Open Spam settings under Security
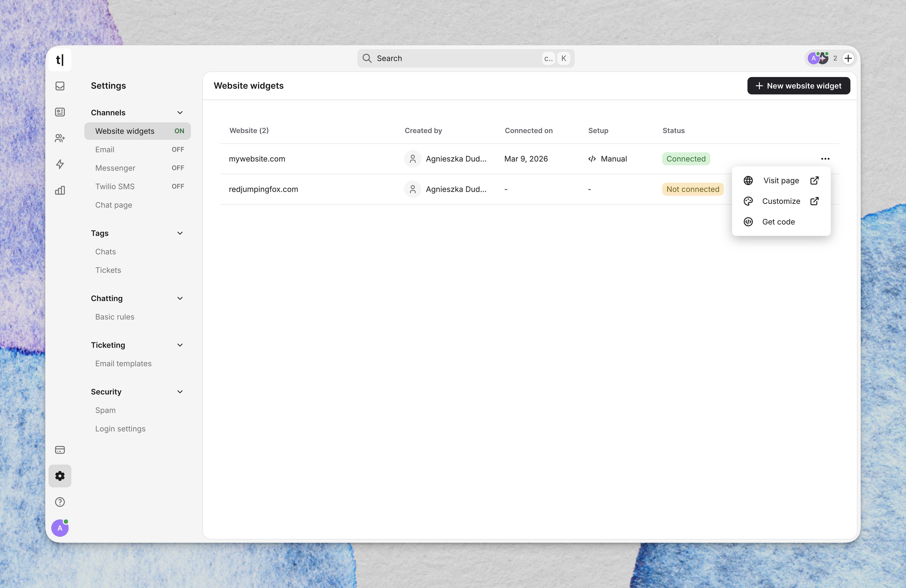The image size is (906, 588). click(137, 410)
